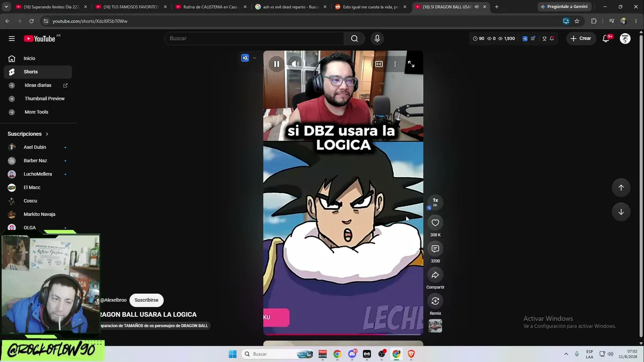644x362 pixels.
Task: Go to the YouTube home logo
Action: (39, 38)
